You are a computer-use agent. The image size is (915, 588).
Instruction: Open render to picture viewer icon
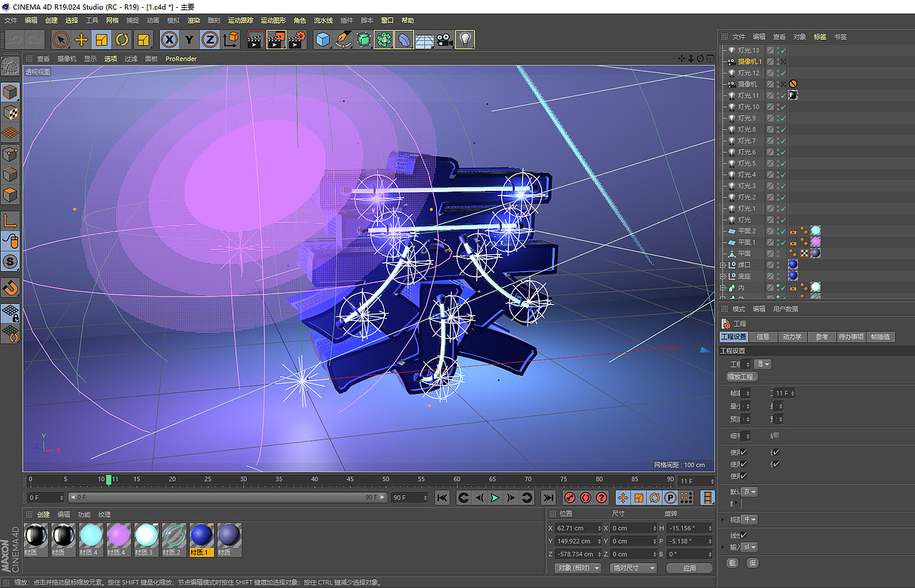[276, 39]
